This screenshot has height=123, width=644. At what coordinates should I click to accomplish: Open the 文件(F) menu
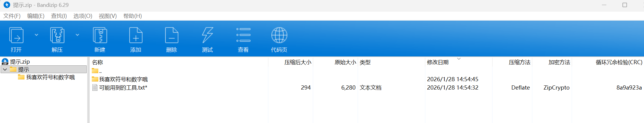click(12, 16)
